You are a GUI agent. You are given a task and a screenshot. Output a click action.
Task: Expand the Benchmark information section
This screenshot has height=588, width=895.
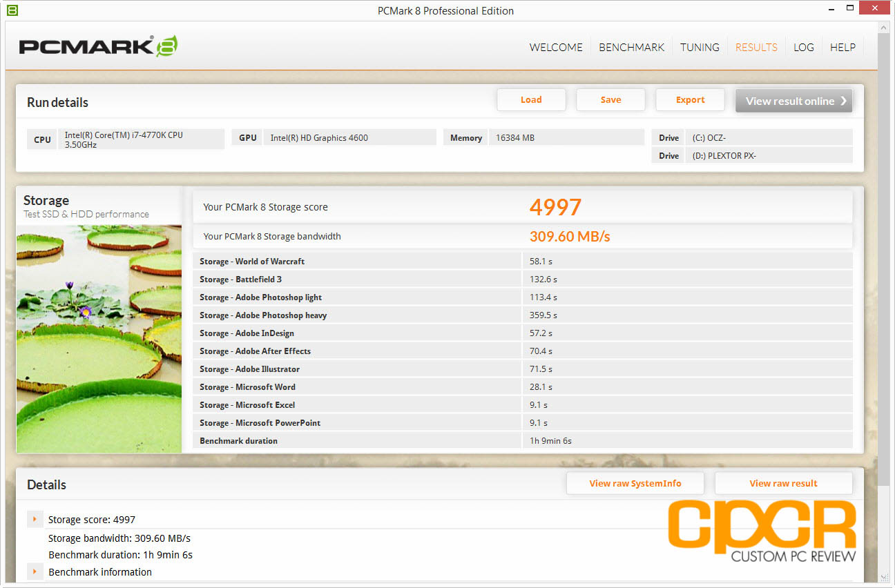tap(35, 571)
